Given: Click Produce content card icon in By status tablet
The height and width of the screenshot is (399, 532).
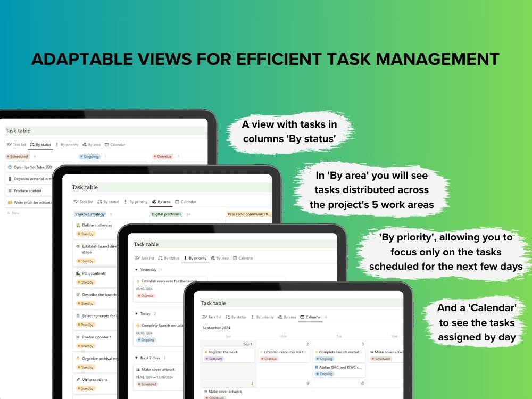Looking at the screenshot, I should [10, 190].
